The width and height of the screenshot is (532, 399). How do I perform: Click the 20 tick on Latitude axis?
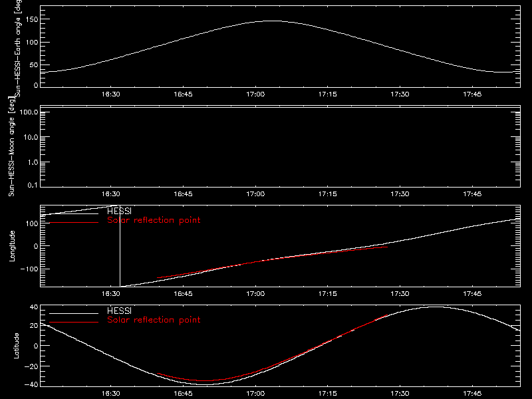pos(34,325)
